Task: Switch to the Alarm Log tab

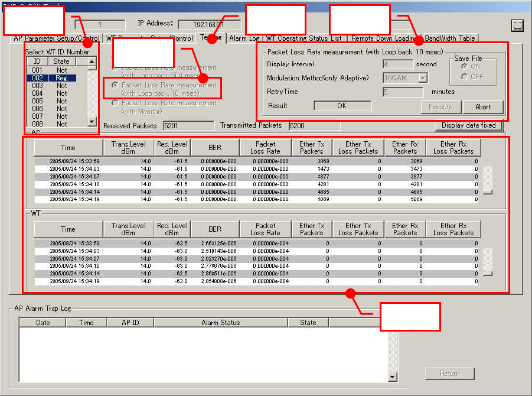Action: (x=244, y=38)
